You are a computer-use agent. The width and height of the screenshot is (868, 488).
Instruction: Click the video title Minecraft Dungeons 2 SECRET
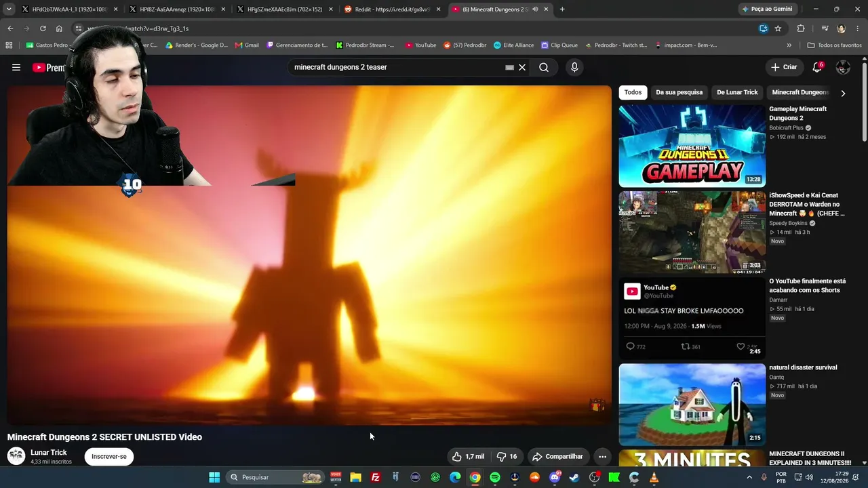point(104,437)
